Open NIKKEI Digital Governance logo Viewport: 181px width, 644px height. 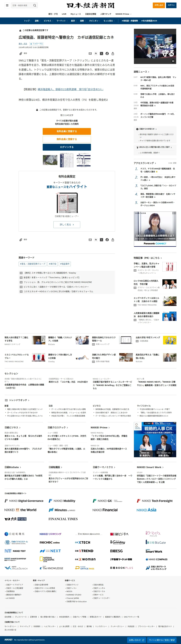click(x=24, y=501)
